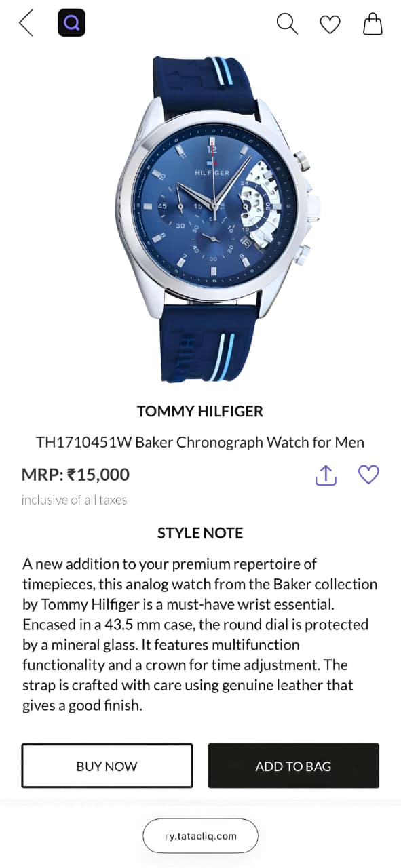This screenshot has height=868, width=401.
Task: Open the Tata CLiQ Q logo home
Action: tap(71, 23)
